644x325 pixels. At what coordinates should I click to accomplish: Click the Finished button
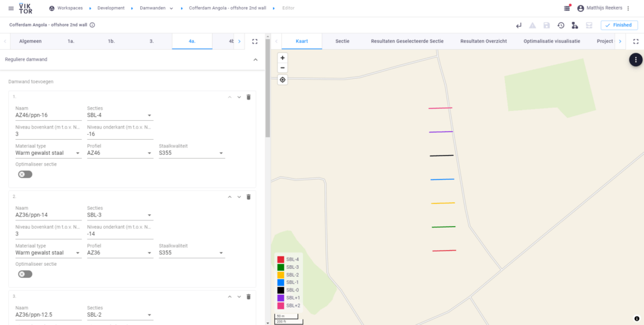619,25
